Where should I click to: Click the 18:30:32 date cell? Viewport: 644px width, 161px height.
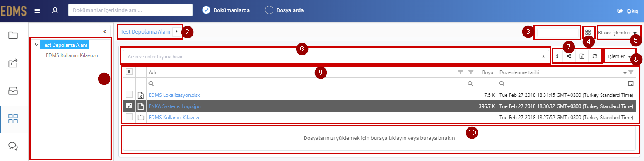[567, 106]
